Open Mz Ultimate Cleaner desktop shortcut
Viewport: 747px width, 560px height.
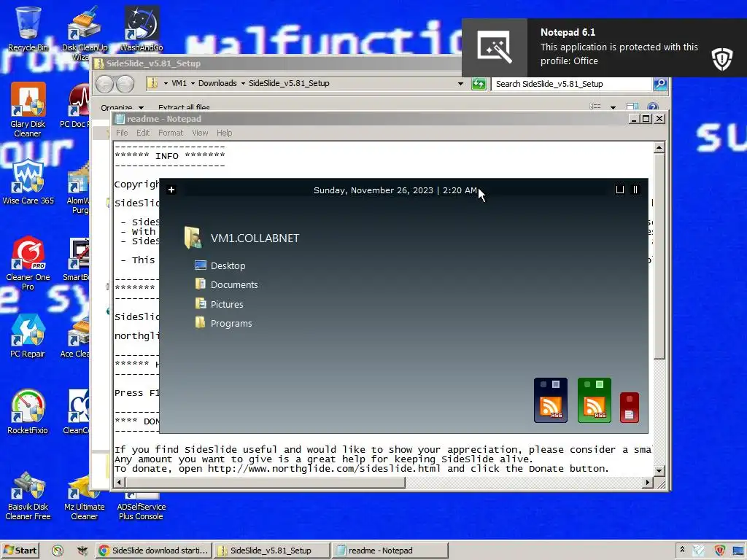[85, 497]
